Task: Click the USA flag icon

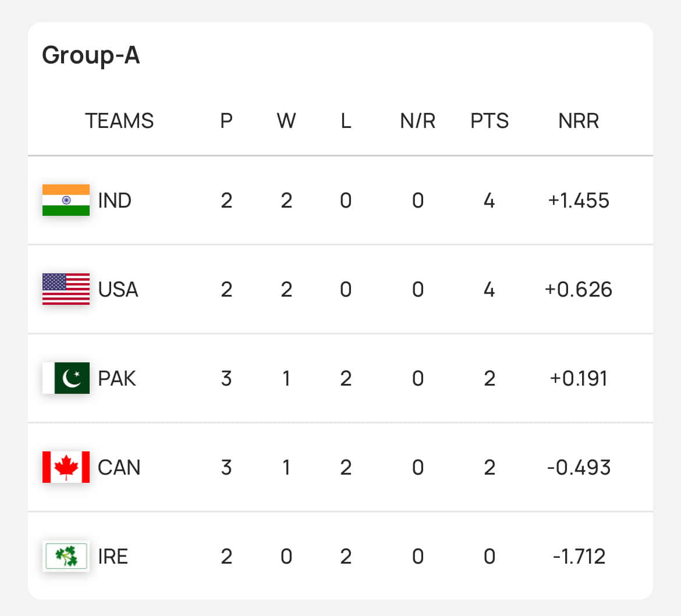Action: (x=66, y=289)
